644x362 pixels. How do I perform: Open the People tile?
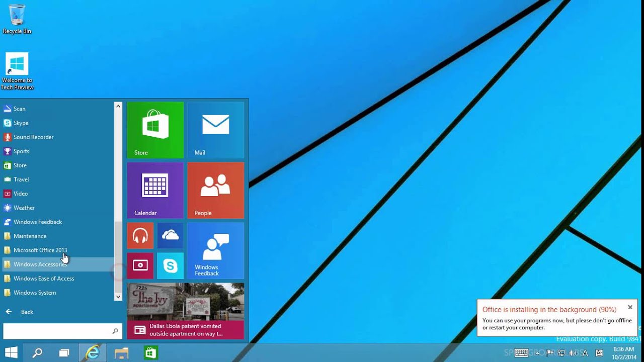coord(216,190)
